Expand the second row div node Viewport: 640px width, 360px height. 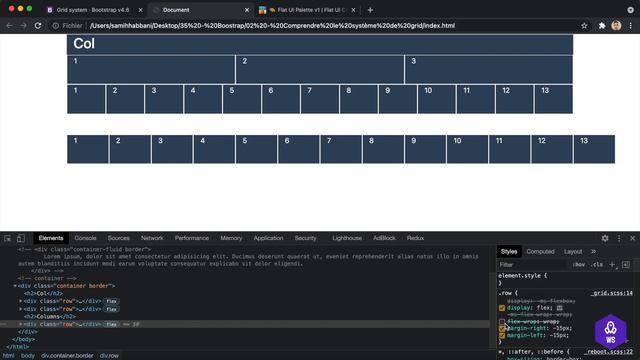pos(21,309)
